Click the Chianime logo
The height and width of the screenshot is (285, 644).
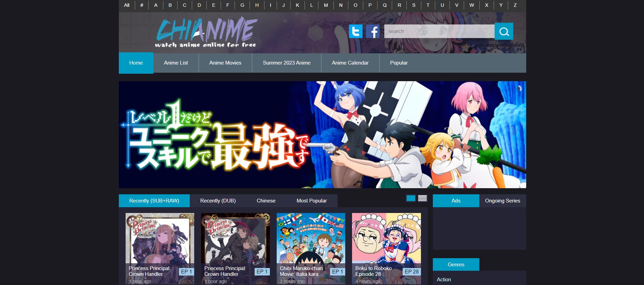point(206,32)
